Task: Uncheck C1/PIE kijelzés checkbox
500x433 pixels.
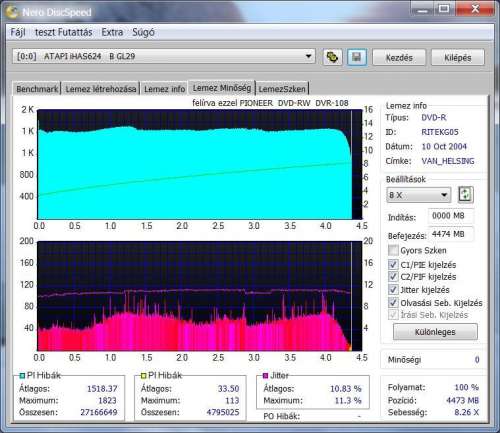Action: pos(393,265)
